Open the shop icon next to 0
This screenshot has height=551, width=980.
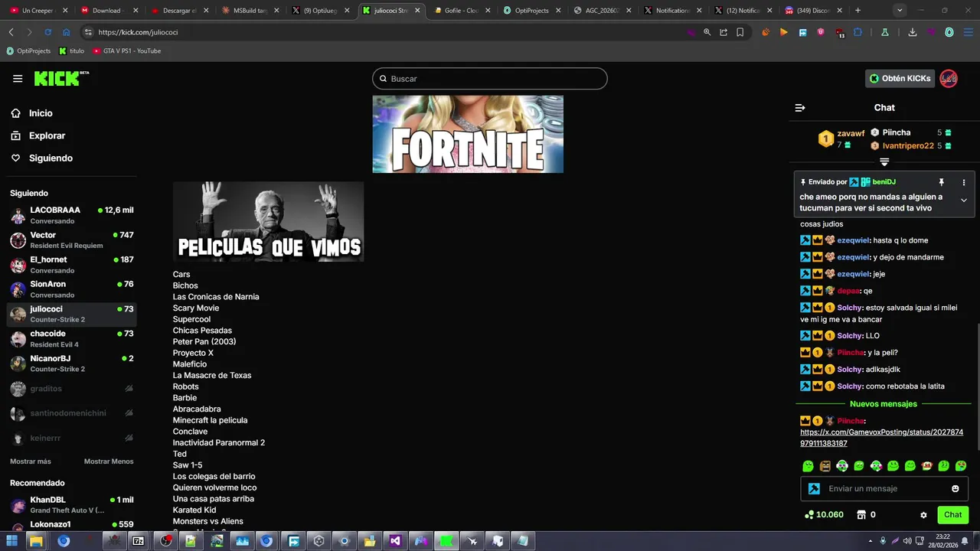tap(861, 515)
